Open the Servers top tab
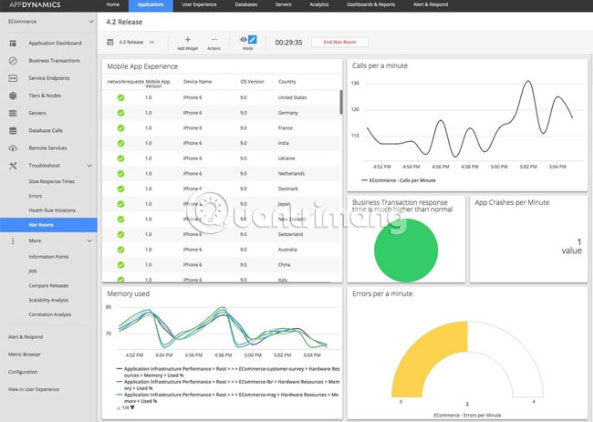593x422 pixels. (x=283, y=5)
